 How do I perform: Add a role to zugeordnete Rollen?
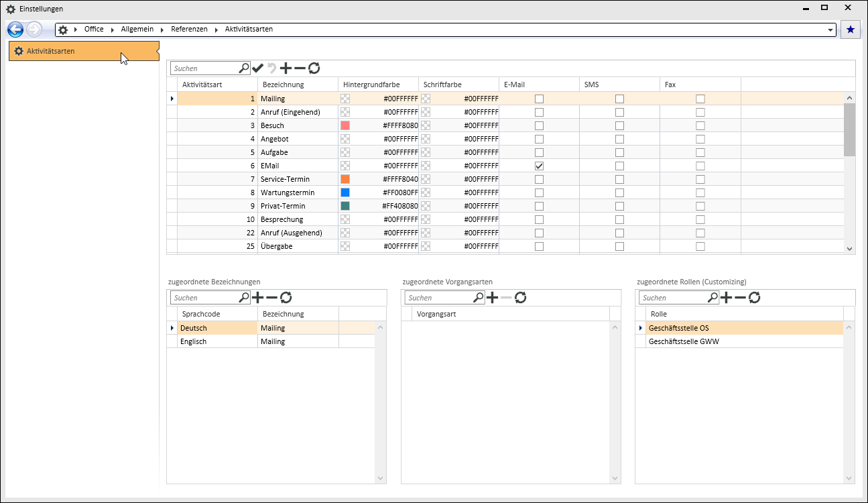point(726,297)
